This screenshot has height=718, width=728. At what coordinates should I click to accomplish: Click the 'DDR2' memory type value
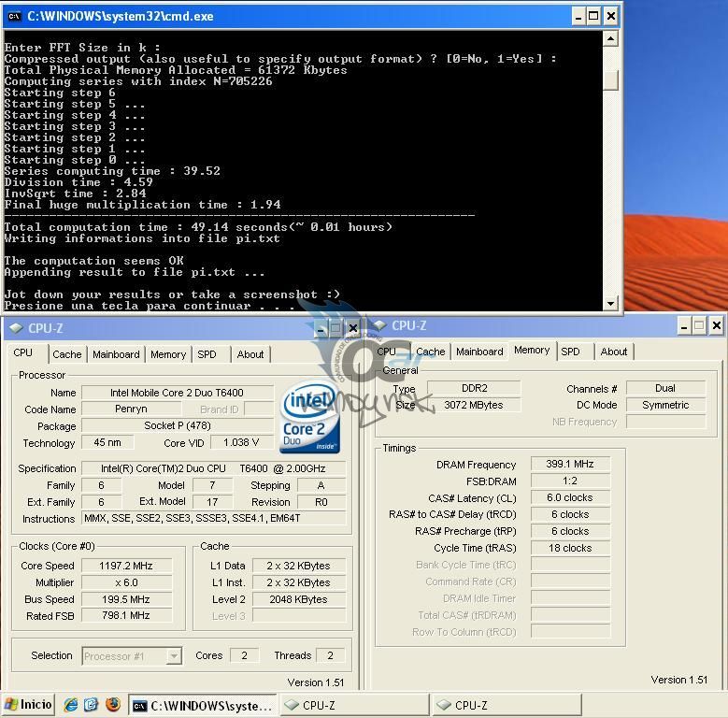(474, 388)
